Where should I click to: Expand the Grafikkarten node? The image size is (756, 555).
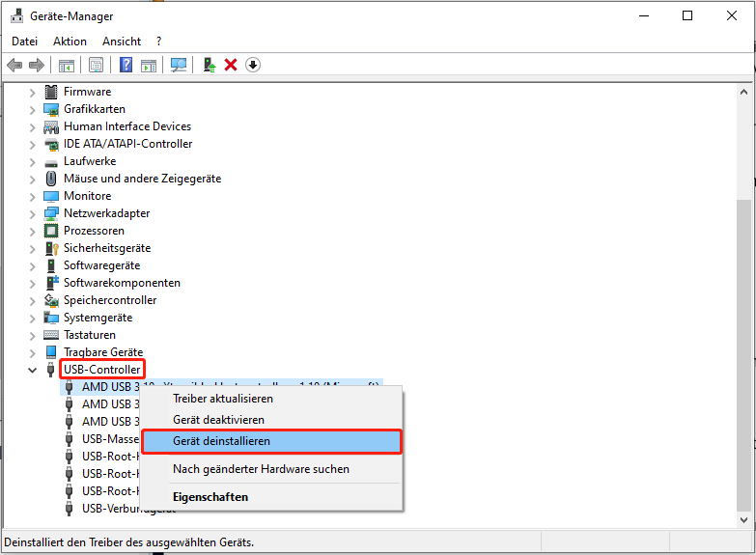pyautogui.click(x=32, y=109)
